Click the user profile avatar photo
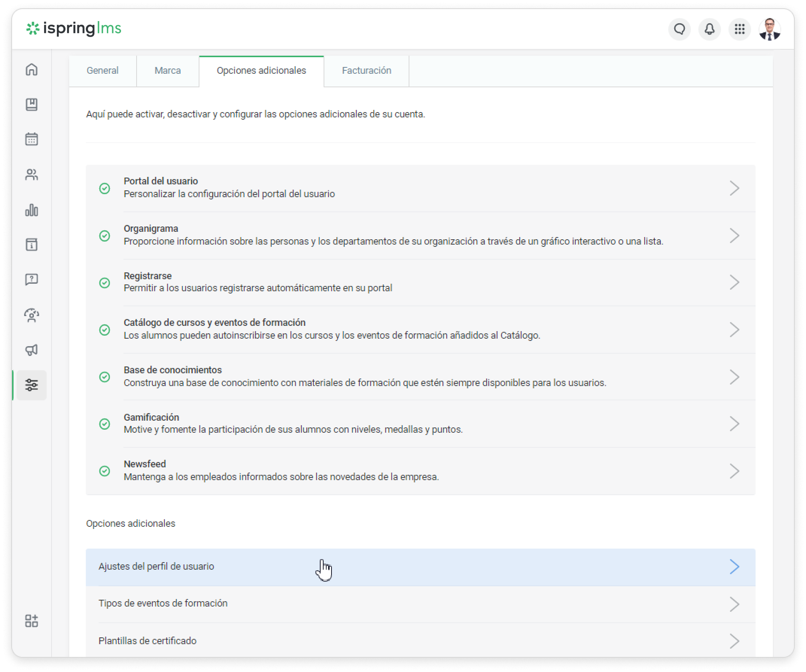Image resolution: width=806 pixels, height=672 pixels. click(x=769, y=29)
